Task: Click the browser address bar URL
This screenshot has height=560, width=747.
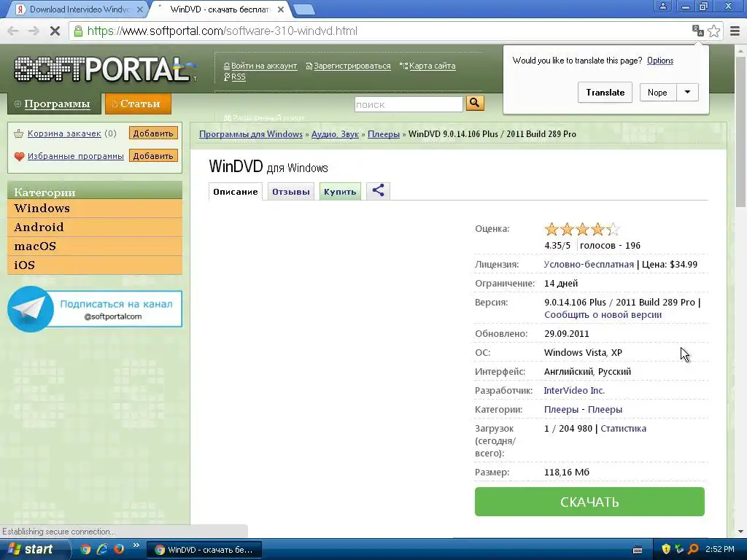Action: coord(222,31)
